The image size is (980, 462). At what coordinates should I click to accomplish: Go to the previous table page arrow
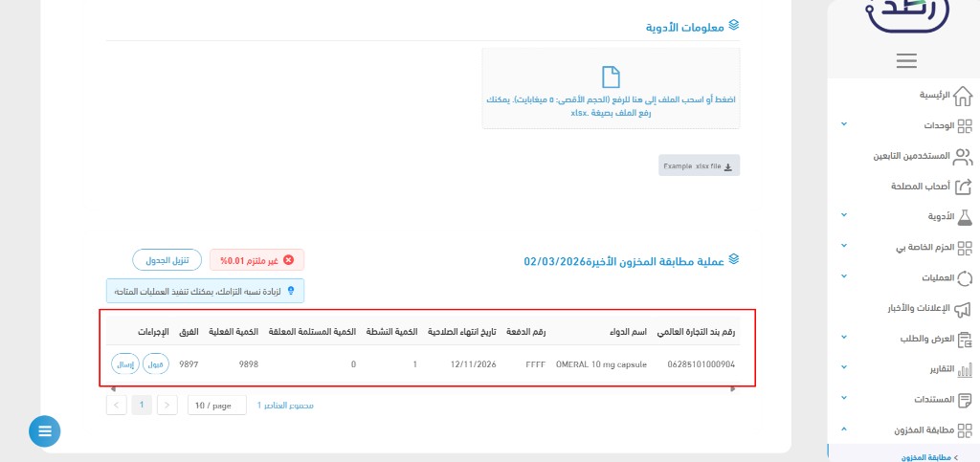(x=116, y=406)
